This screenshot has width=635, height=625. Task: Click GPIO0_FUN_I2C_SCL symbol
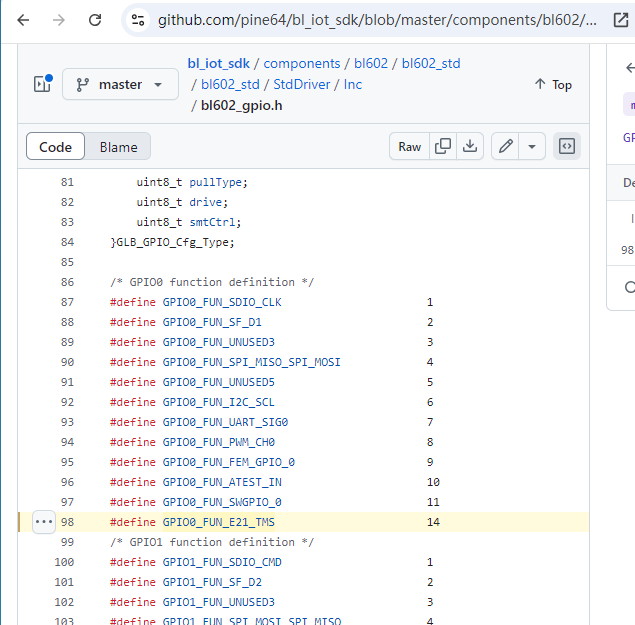point(219,402)
